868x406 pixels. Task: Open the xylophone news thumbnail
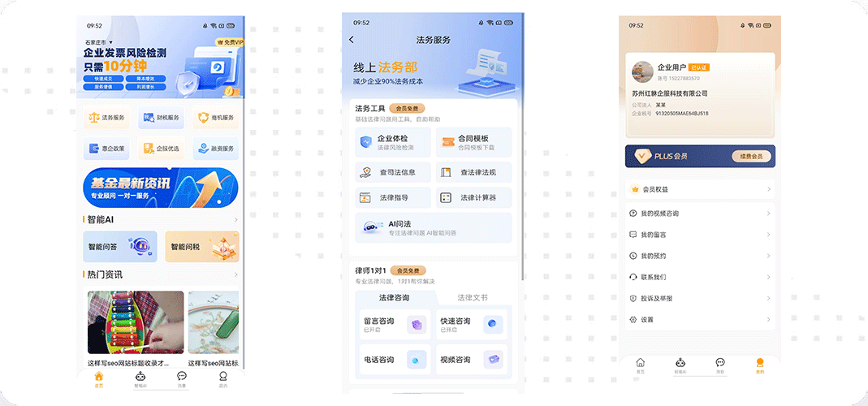point(135,322)
